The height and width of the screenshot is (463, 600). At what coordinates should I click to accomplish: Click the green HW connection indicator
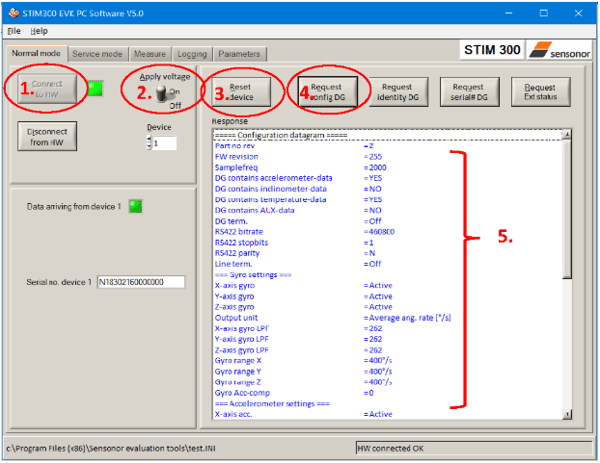[x=95, y=89]
